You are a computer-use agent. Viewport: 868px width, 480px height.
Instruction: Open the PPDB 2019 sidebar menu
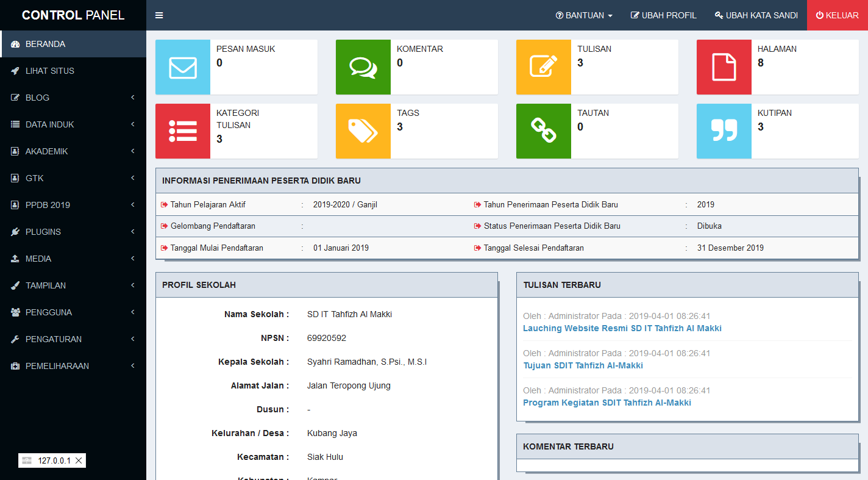tap(73, 205)
